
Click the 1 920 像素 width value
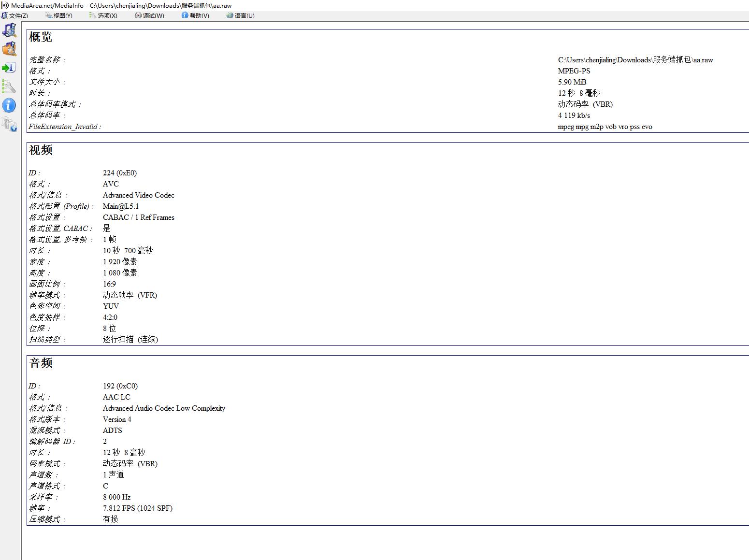pyautogui.click(x=120, y=262)
